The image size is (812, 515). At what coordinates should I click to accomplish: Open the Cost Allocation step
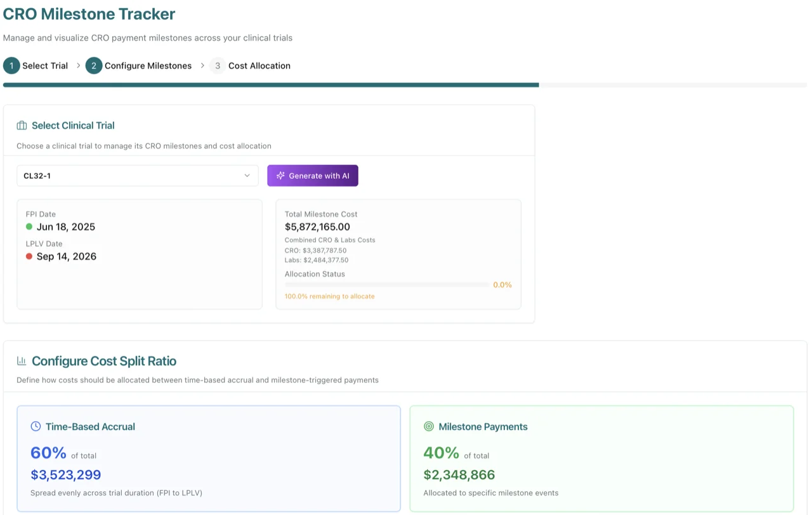[258, 65]
